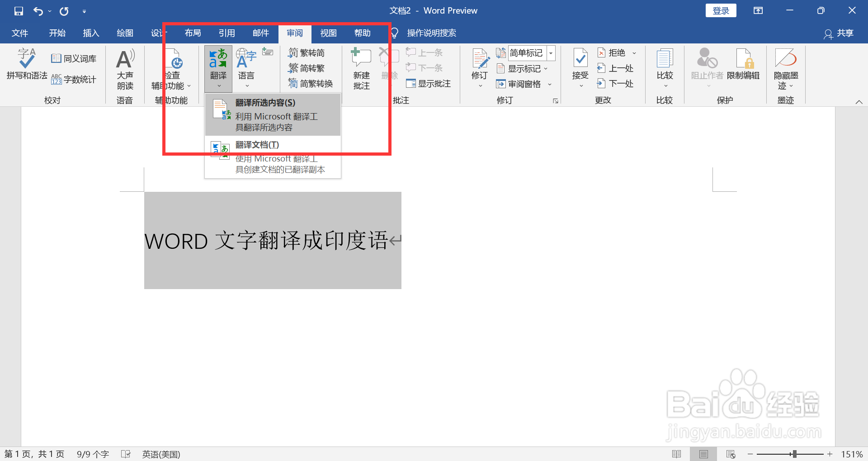This screenshot has width=868, height=461.
Task: Click the zoom out minus button
Action: tap(750, 454)
